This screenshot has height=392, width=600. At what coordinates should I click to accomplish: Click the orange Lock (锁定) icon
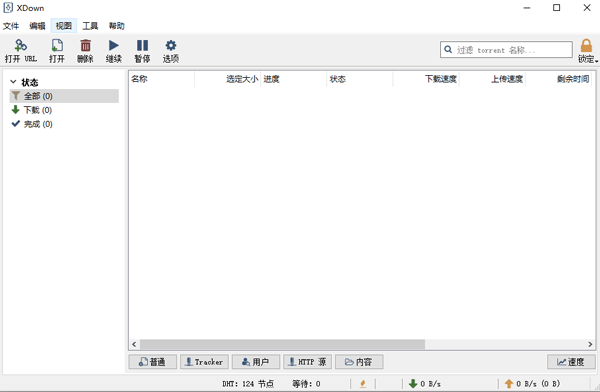coord(586,46)
